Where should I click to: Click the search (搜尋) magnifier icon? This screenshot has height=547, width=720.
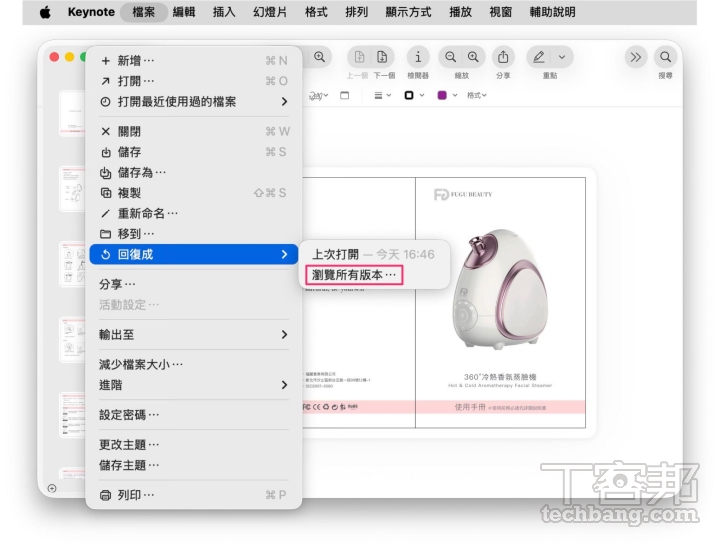click(665, 57)
